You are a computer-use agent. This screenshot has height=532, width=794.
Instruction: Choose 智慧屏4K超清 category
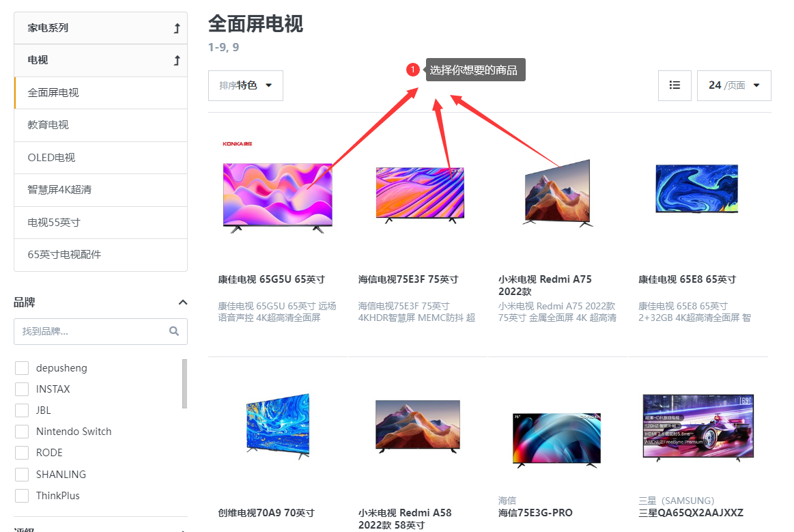pyautogui.click(x=101, y=190)
